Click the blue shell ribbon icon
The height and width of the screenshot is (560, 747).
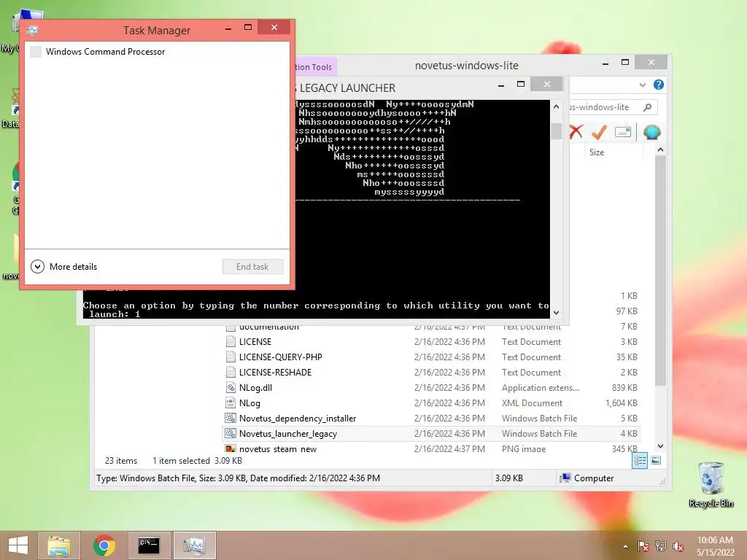651,132
